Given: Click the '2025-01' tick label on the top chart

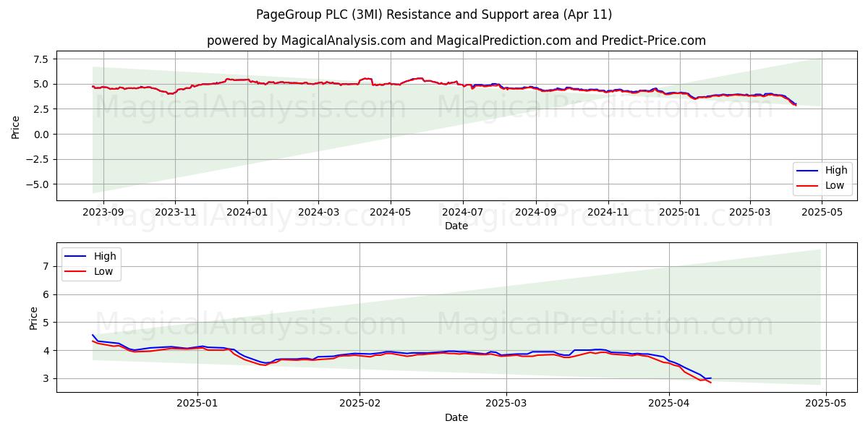Looking at the screenshot, I should coord(680,212).
